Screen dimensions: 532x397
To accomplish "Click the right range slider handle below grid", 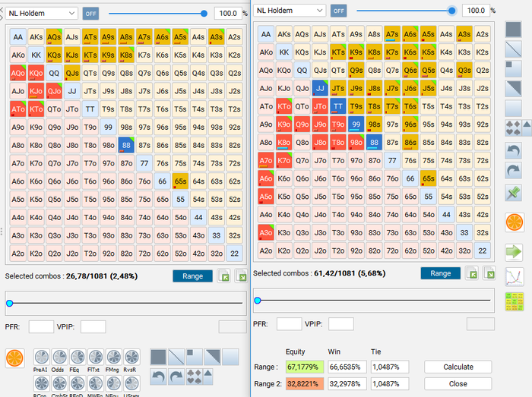I will 258,301.
